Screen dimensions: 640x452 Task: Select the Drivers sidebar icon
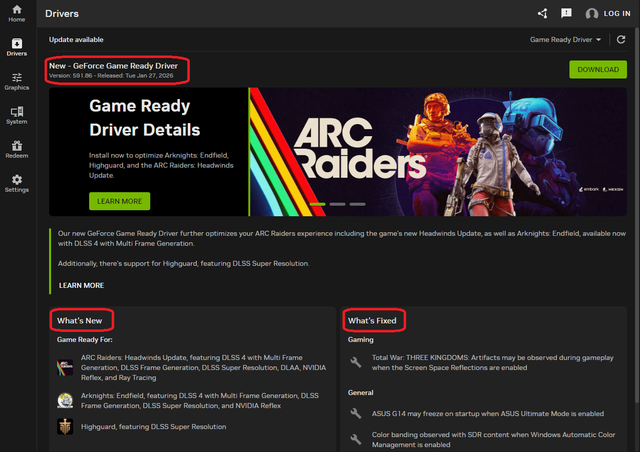[17, 47]
